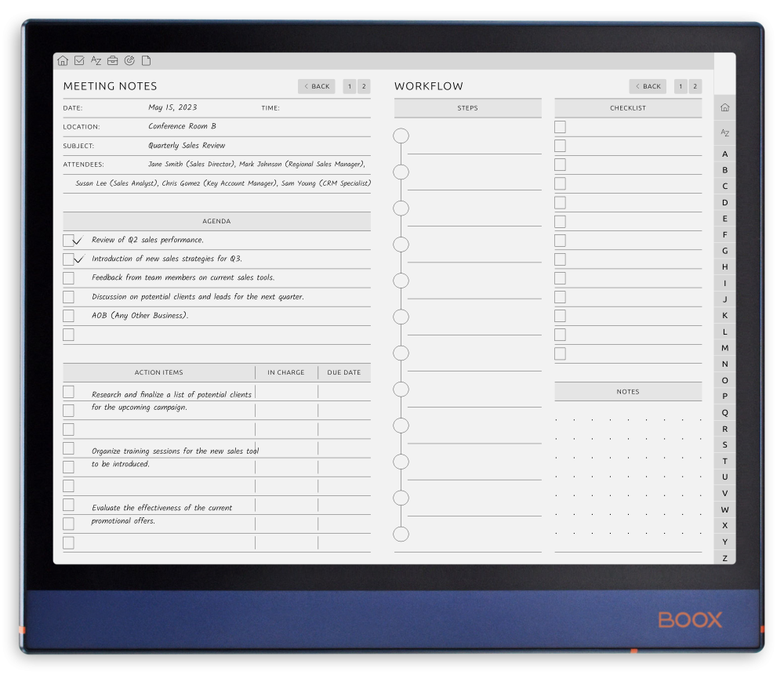The image size is (784, 674).
Task: Switch to the O side tab
Action: point(725,380)
